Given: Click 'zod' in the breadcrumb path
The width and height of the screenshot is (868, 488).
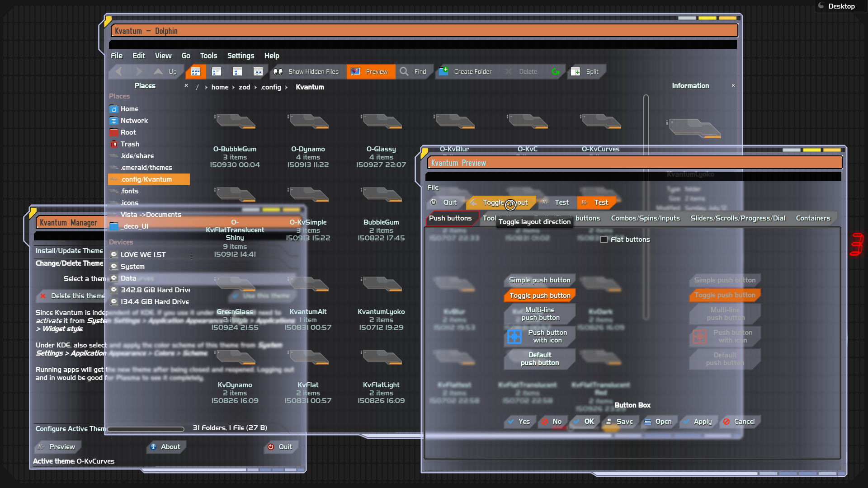Looking at the screenshot, I should pos(244,87).
